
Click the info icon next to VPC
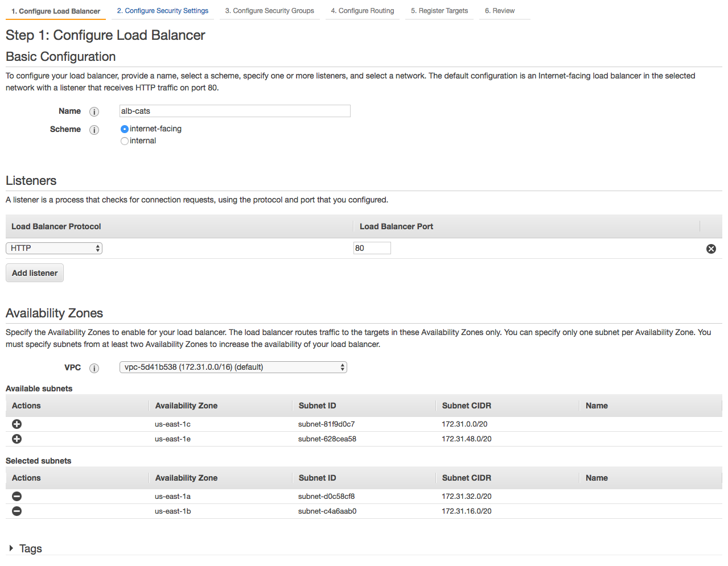pyautogui.click(x=94, y=368)
